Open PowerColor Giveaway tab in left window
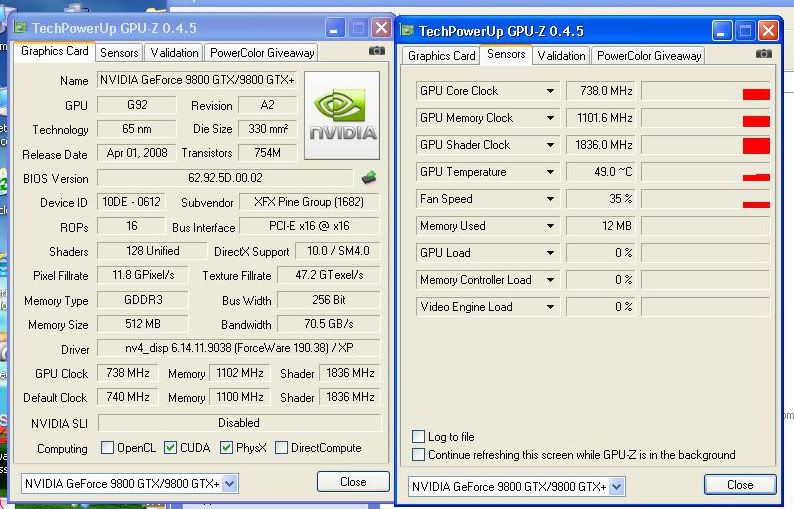The height and width of the screenshot is (509, 794). coord(262,53)
